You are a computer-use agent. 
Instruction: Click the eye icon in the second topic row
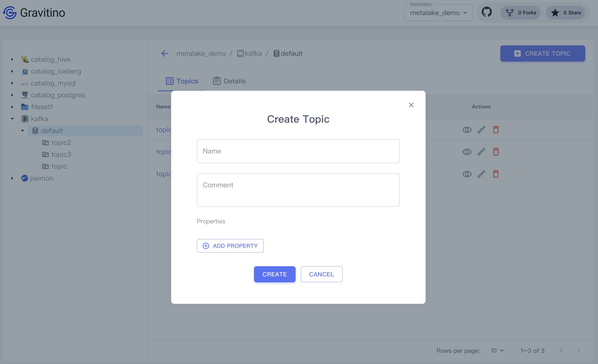coord(467,152)
